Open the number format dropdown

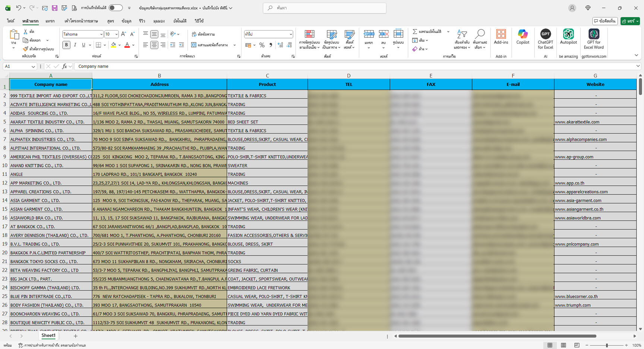click(x=291, y=34)
